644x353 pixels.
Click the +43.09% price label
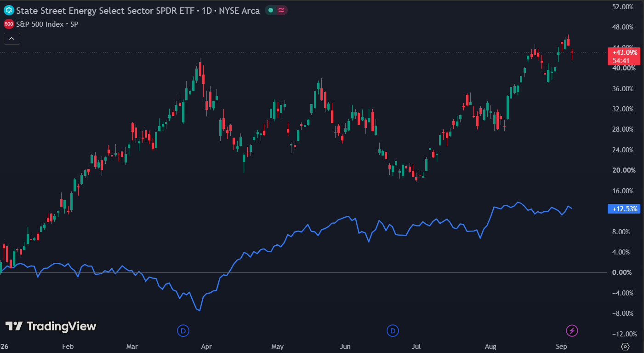(x=625, y=52)
